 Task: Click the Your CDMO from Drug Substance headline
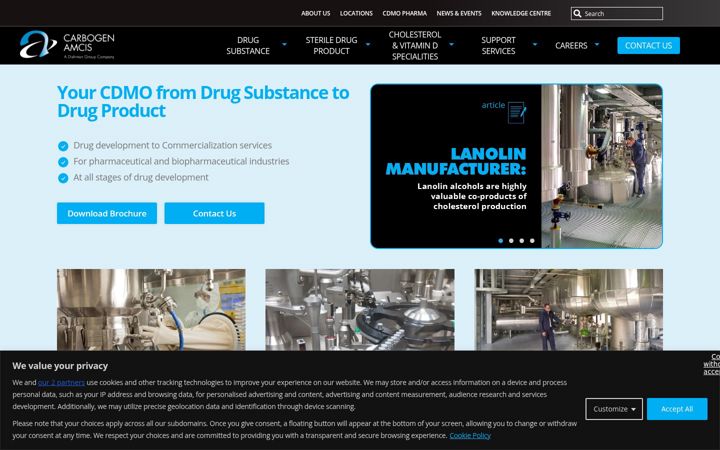tap(203, 101)
